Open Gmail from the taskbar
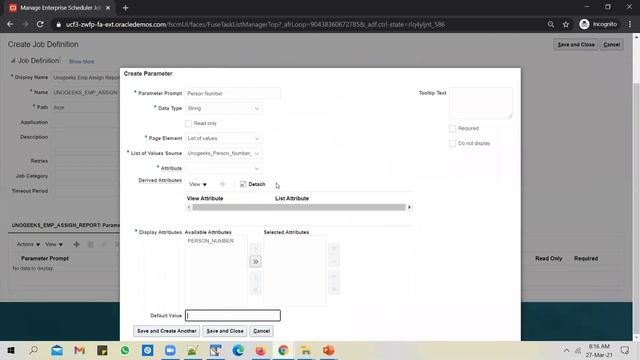 (x=80, y=351)
